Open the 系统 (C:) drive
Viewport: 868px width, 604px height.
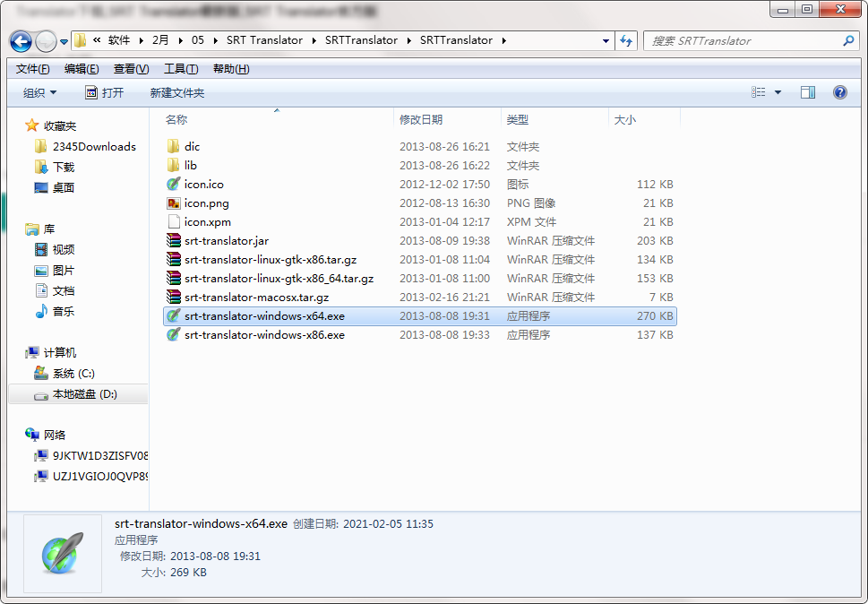coord(73,374)
